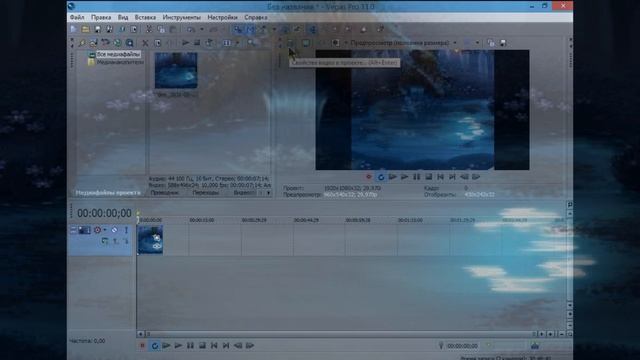The width and height of the screenshot is (640, 360).
Task: Solo the video track
Action: (x=126, y=230)
